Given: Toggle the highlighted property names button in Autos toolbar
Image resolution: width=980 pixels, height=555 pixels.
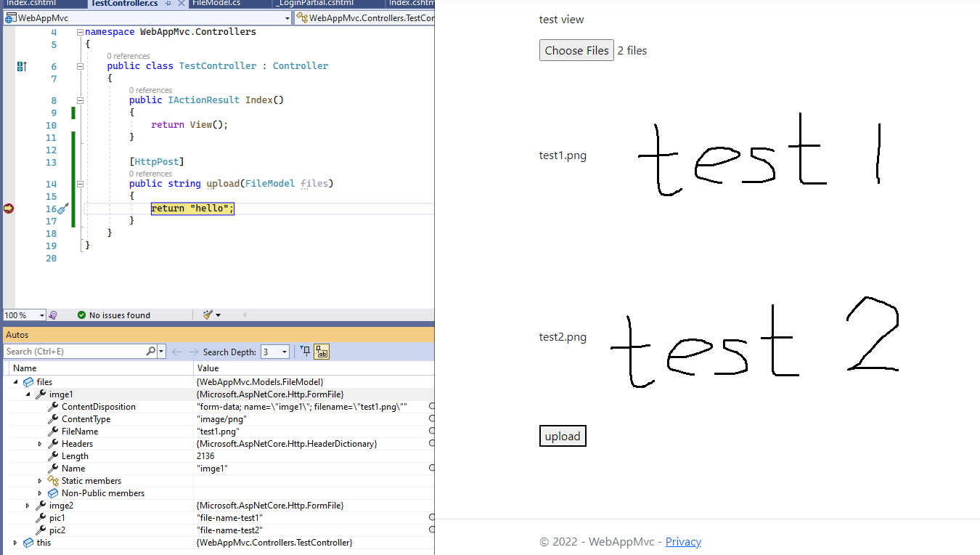Looking at the screenshot, I should click(322, 352).
